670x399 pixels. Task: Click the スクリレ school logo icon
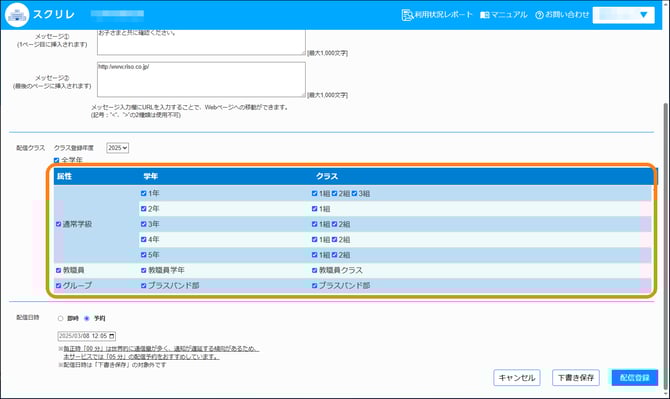(x=17, y=15)
